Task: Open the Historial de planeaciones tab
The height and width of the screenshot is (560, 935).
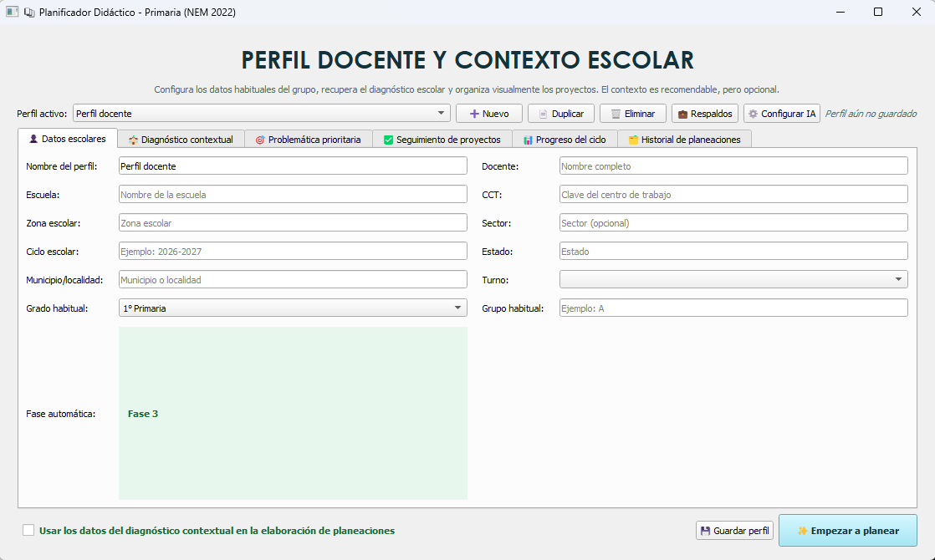Action: coord(685,140)
